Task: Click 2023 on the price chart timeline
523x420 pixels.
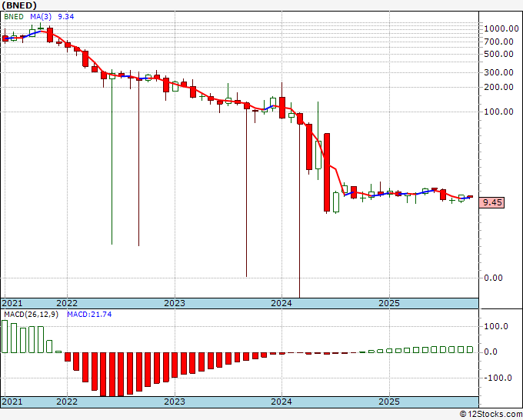Action: coord(175,303)
